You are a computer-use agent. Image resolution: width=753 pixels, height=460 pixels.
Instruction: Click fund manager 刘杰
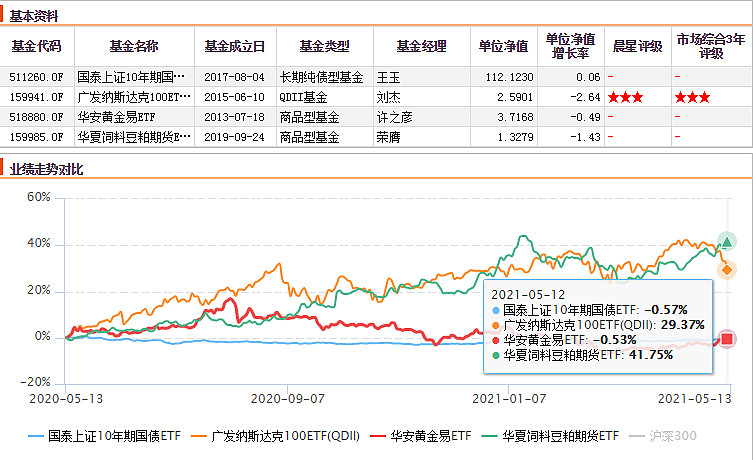click(x=388, y=97)
